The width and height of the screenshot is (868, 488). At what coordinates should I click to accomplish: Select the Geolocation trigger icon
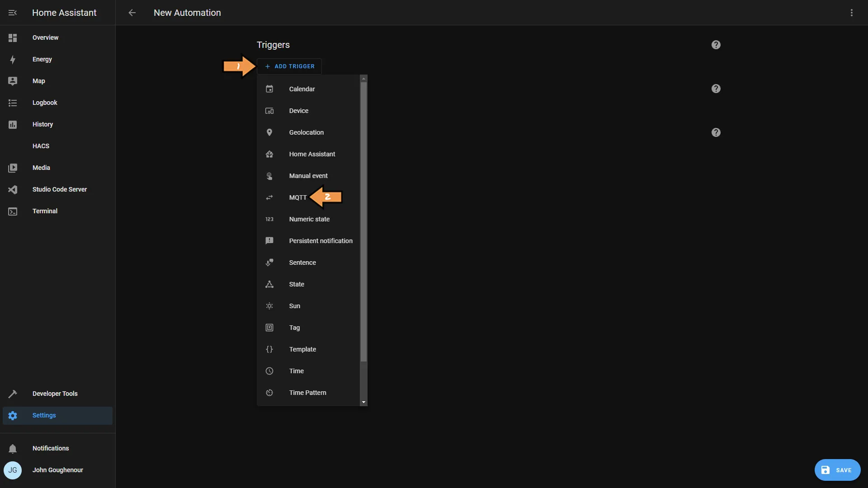pyautogui.click(x=269, y=132)
